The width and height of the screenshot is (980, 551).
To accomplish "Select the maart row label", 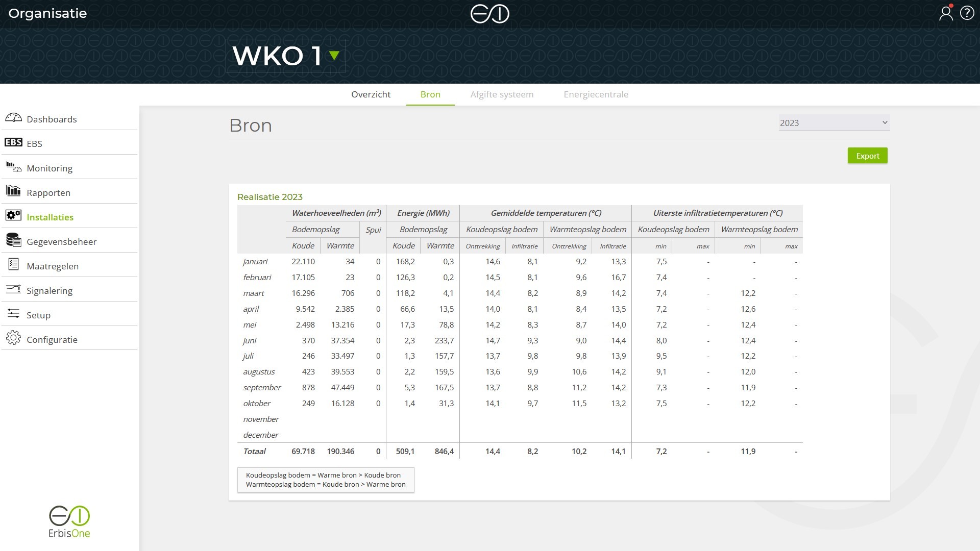I will (254, 293).
